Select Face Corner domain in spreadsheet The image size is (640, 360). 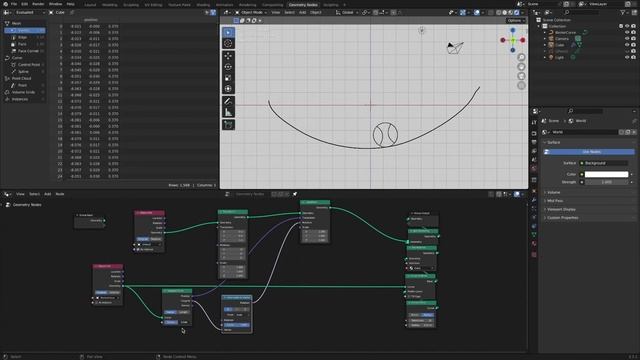[x=28, y=51]
